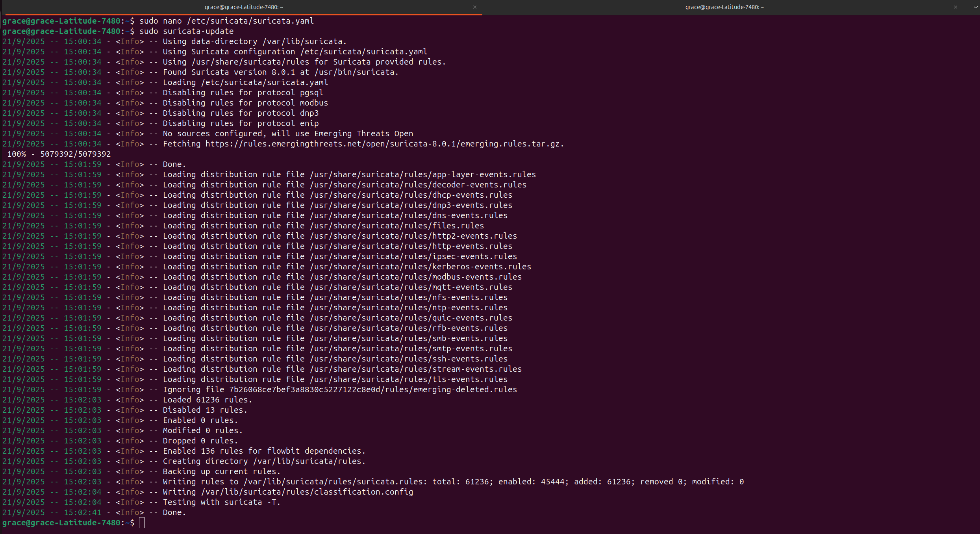Click the kerberos-events.rules file path
The height and width of the screenshot is (534, 980).
[420, 267]
